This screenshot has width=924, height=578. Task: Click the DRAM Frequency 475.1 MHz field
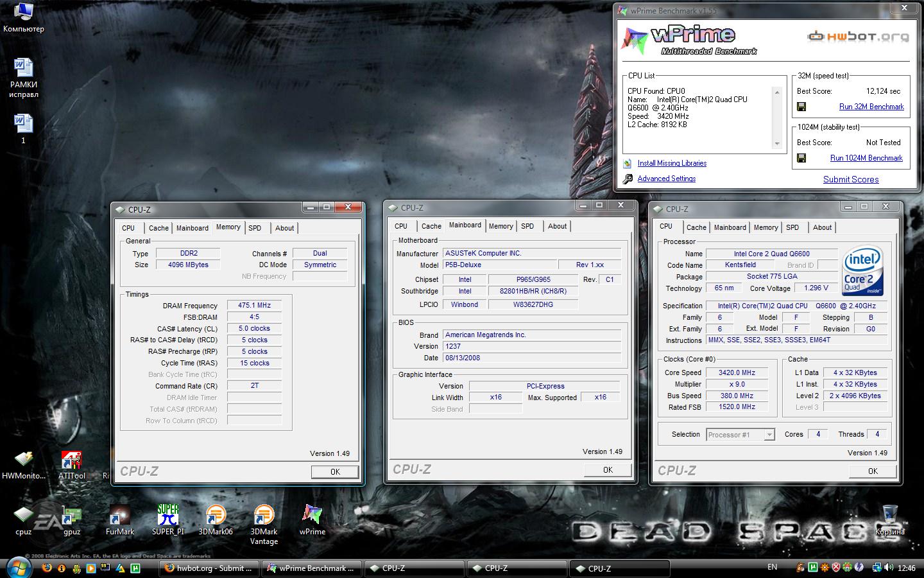coord(254,306)
